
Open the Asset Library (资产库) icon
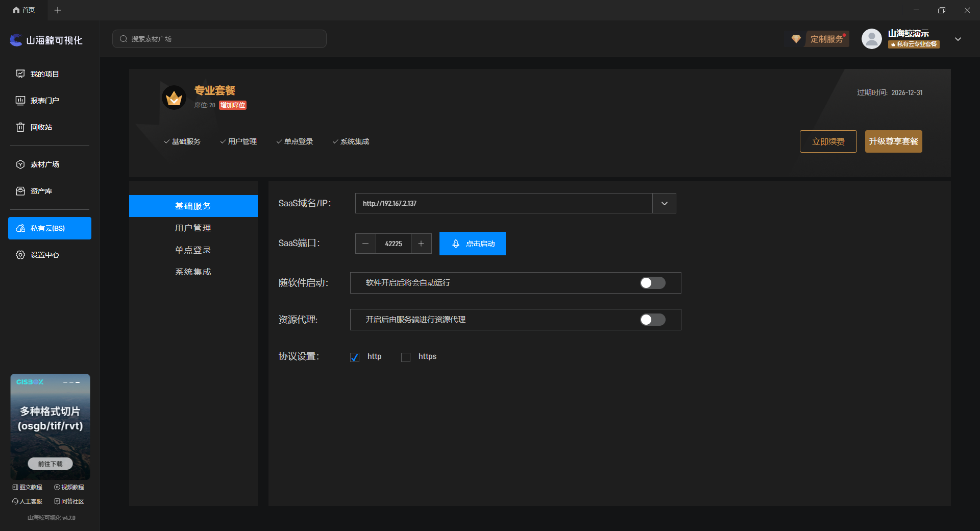point(20,191)
